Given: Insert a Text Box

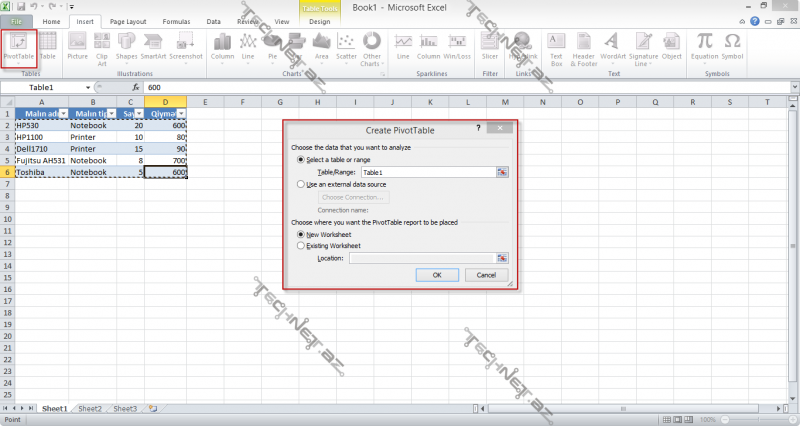Looking at the screenshot, I should click(556, 48).
